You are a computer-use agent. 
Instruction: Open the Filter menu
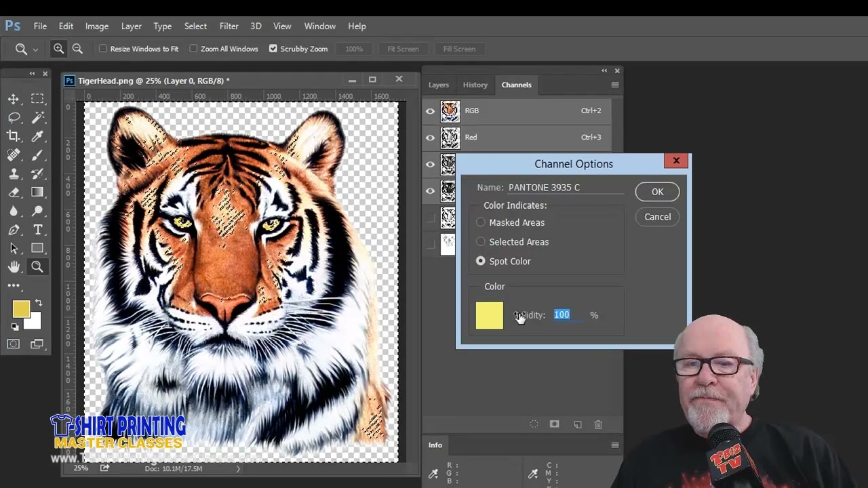229,26
